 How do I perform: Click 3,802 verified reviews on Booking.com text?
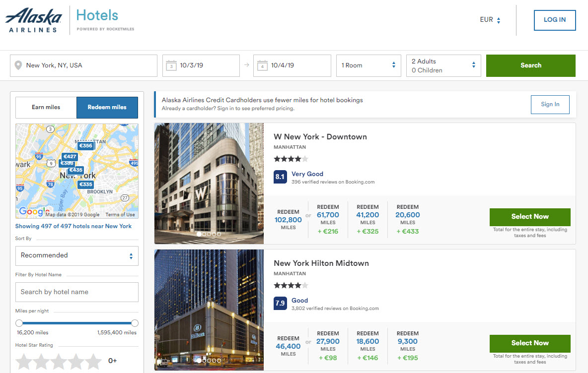pyautogui.click(x=335, y=309)
